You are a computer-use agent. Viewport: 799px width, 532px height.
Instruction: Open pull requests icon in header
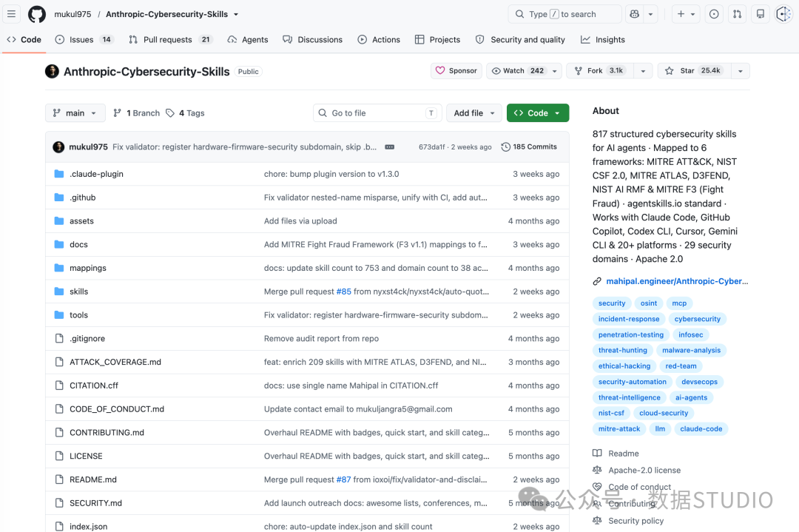(x=738, y=14)
